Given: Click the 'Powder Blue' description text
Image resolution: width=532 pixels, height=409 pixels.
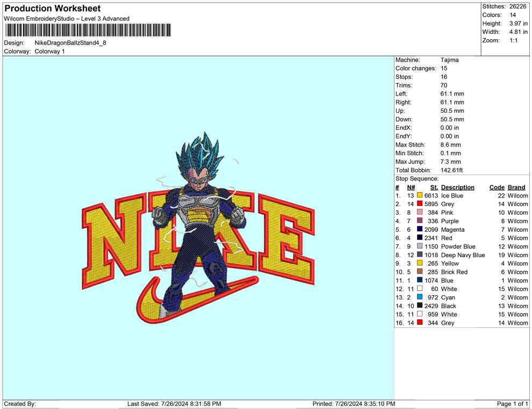Looking at the screenshot, I should coord(458,246).
